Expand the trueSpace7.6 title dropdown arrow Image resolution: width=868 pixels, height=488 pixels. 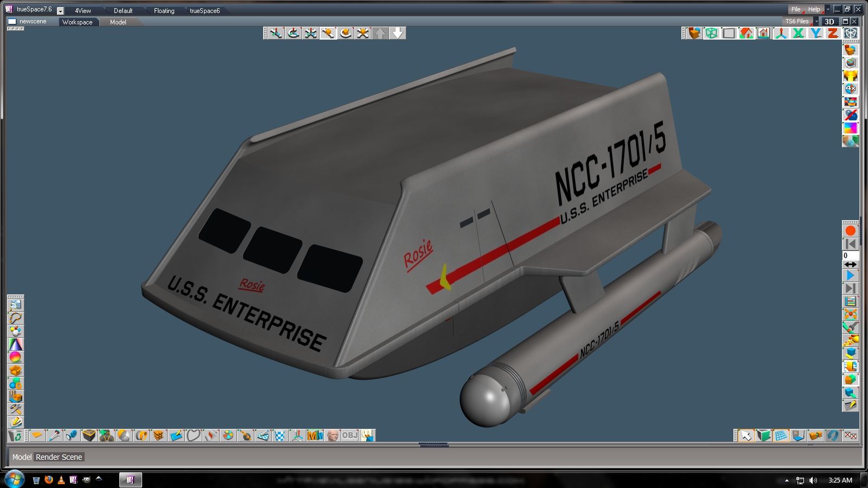60,11
